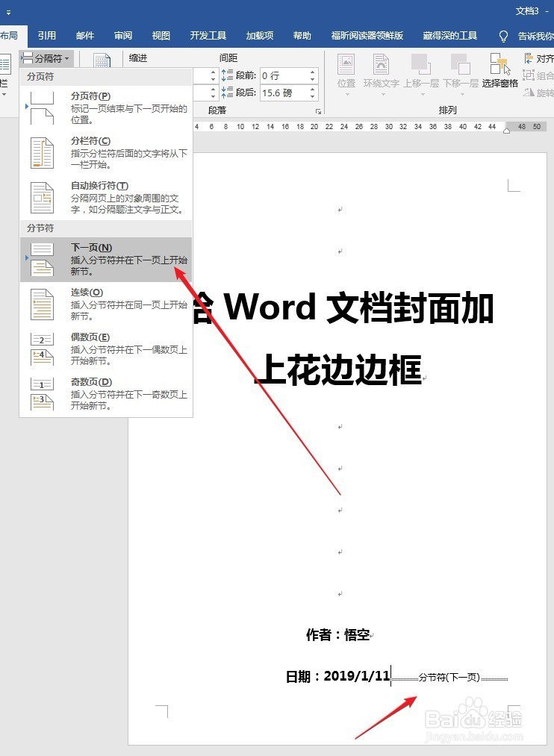554x756 pixels.
Task: Select 自动换行符(T) text wrapping break
Action: coord(106,197)
